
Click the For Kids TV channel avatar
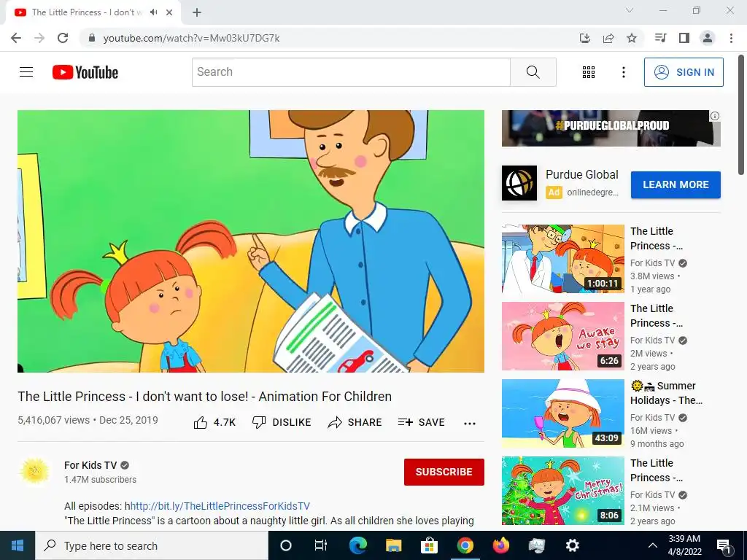34,472
